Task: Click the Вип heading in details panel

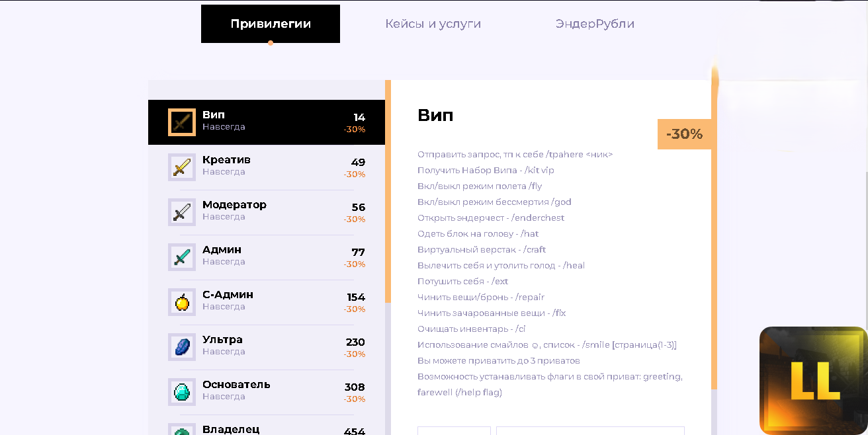Action: pos(435,115)
